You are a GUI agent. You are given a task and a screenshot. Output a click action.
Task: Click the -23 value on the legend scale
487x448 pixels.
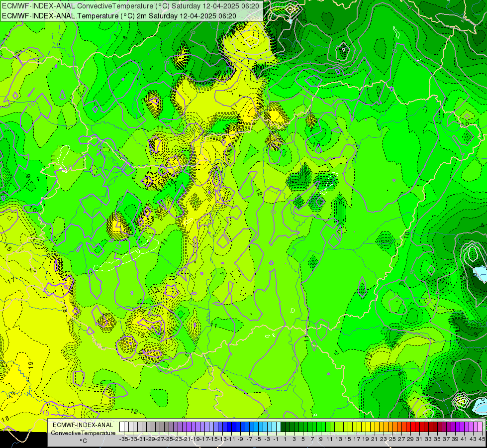[178, 439]
